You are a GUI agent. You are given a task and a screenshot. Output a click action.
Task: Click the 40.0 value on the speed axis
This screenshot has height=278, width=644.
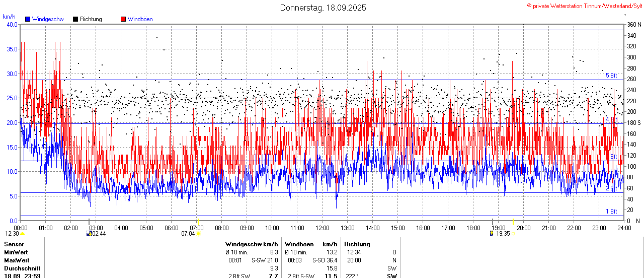[11, 24]
